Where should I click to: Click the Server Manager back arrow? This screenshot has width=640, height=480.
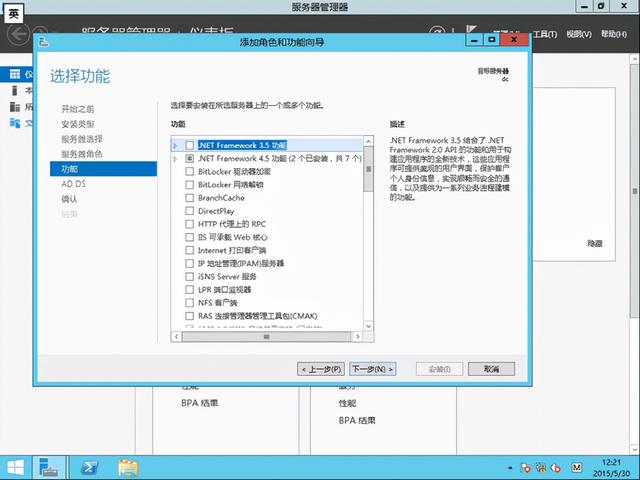tap(19, 34)
